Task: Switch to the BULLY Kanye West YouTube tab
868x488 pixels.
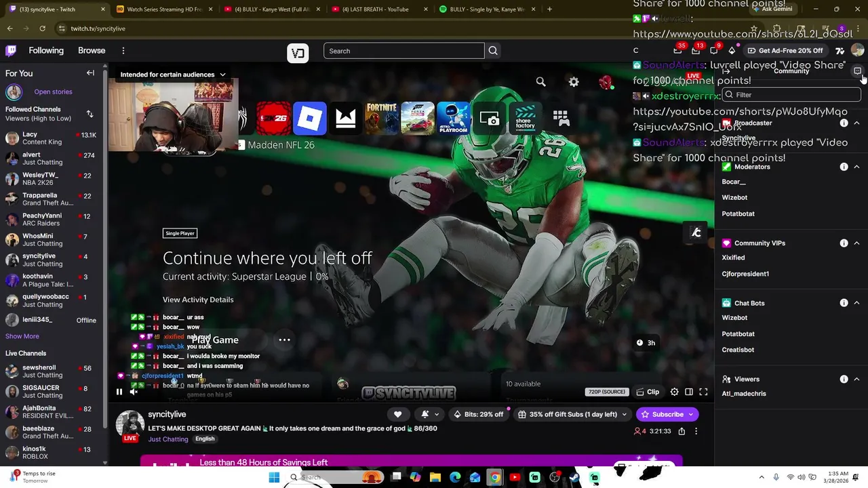Action: 271,9
